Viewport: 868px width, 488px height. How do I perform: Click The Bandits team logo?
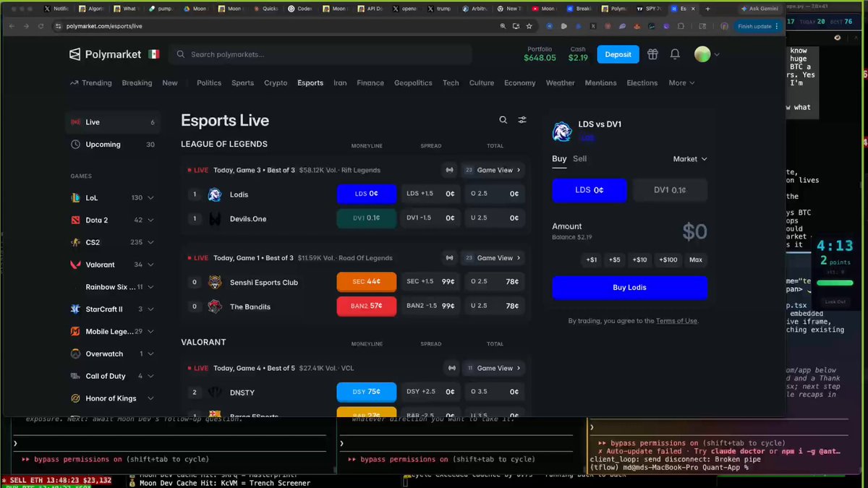point(215,307)
